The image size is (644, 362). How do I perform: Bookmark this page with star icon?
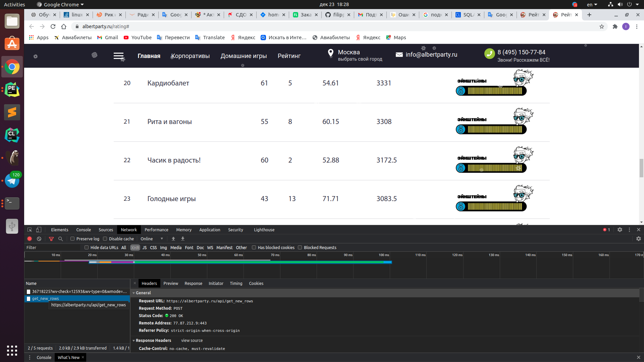[x=602, y=26]
